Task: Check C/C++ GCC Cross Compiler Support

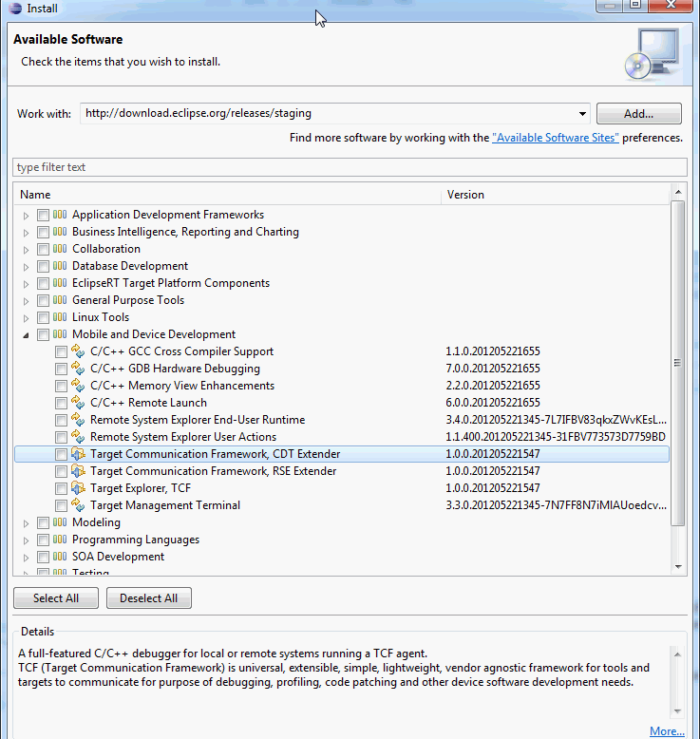Action: (x=61, y=352)
